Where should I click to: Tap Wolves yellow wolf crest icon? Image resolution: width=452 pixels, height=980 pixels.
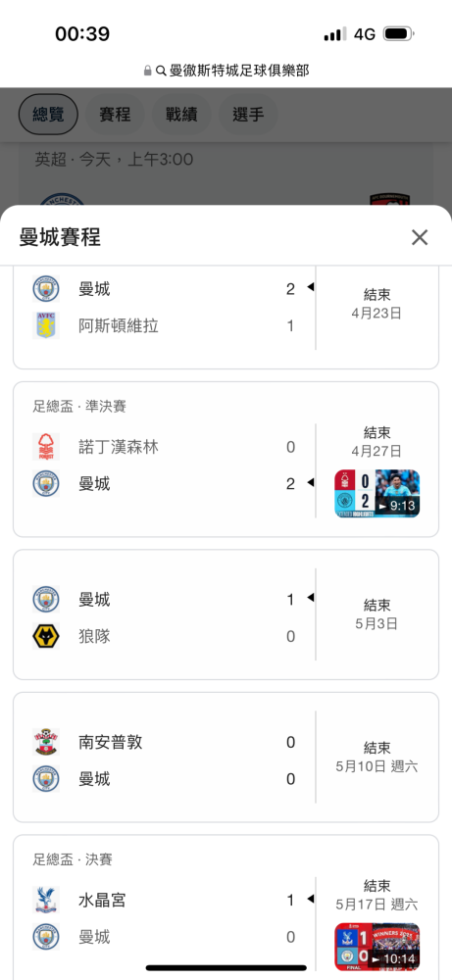coord(46,636)
